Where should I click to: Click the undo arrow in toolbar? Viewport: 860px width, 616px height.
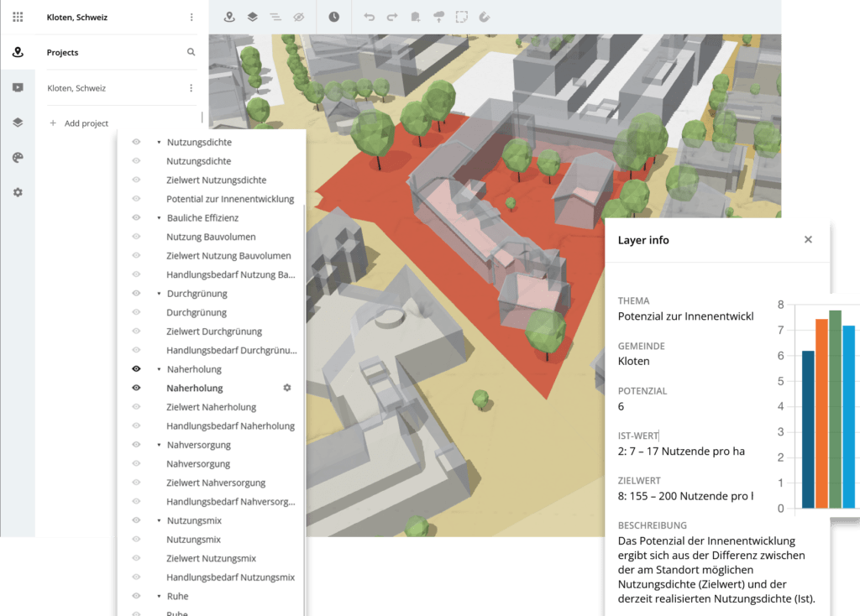369,17
